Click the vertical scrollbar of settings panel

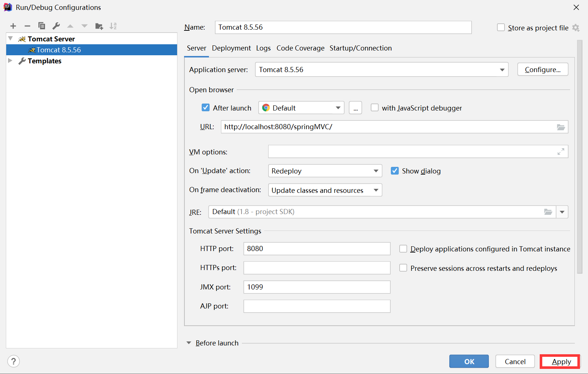pos(580,157)
